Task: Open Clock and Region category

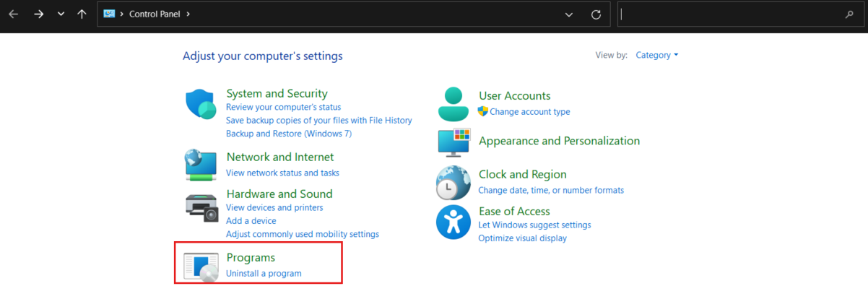Action: click(x=523, y=174)
